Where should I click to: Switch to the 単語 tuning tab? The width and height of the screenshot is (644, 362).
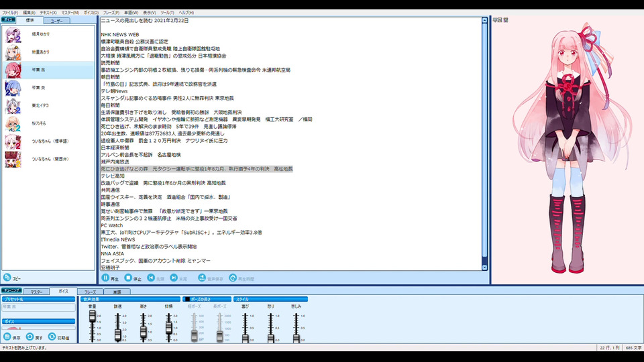tap(117, 292)
